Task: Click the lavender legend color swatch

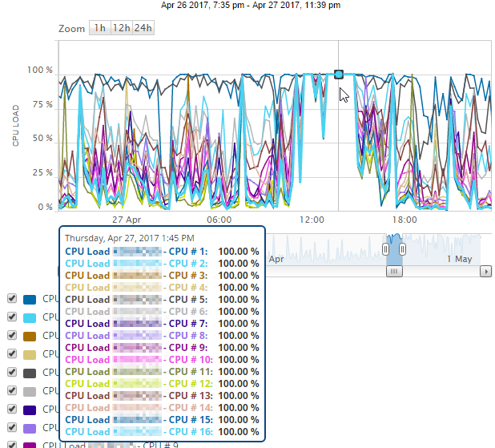Action: 30,429
